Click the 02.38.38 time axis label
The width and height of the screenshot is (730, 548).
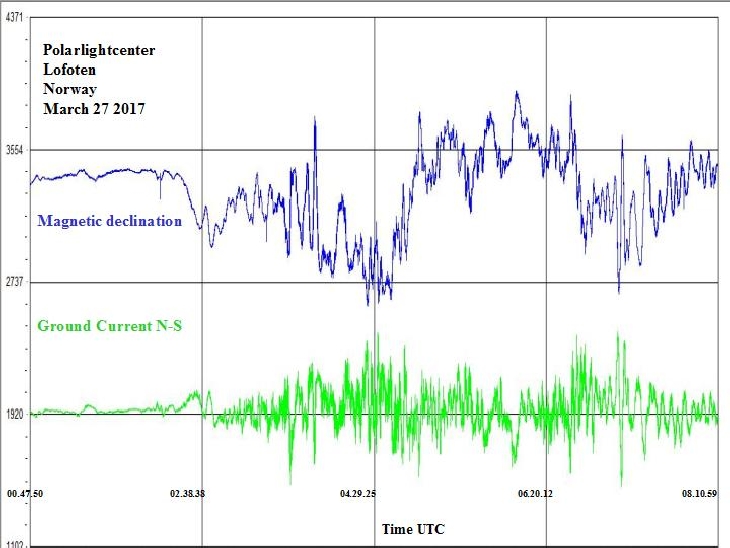point(188,493)
